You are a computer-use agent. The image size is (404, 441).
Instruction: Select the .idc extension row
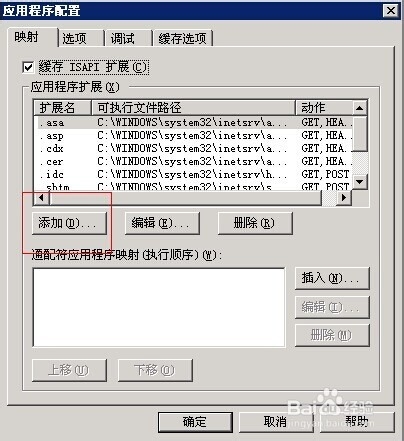click(193, 174)
